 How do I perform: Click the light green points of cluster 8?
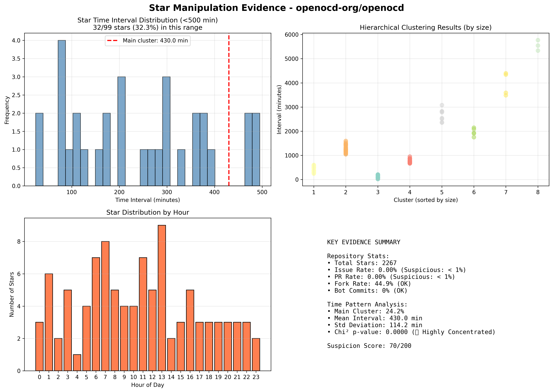pyautogui.click(x=538, y=45)
